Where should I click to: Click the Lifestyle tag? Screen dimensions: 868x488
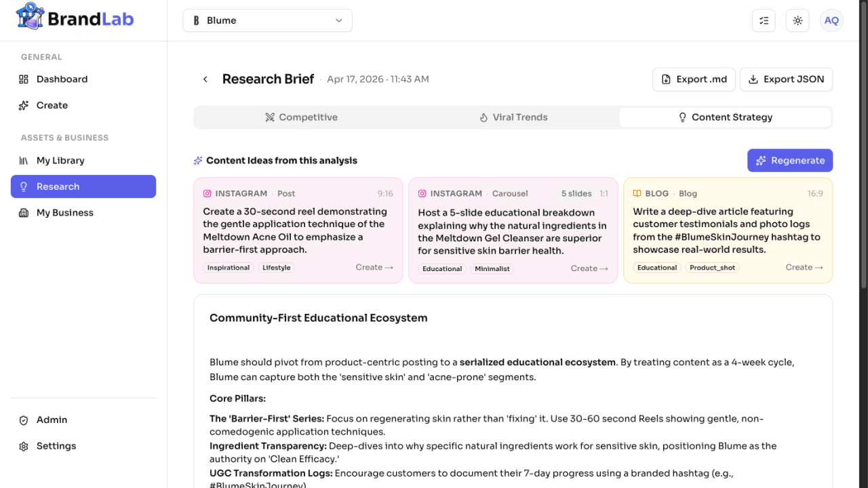(277, 268)
